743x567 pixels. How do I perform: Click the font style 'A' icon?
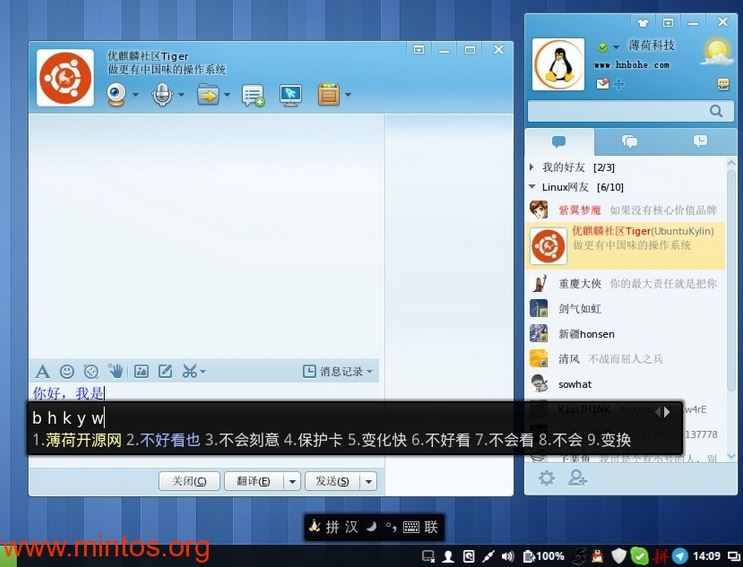(x=42, y=371)
